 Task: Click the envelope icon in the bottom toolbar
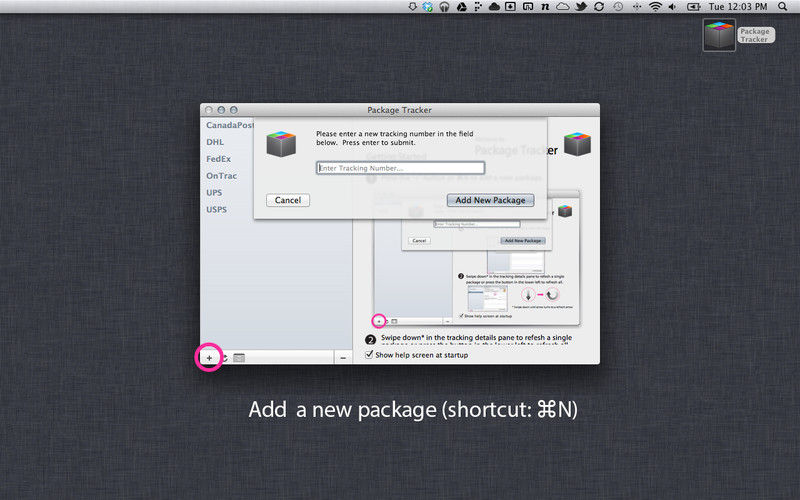pyautogui.click(x=239, y=358)
